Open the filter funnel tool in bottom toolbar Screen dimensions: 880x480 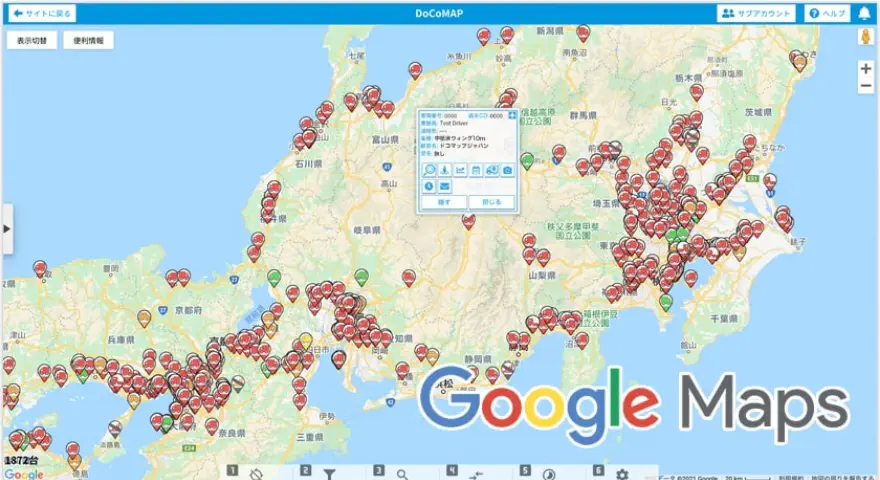[327, 474]
